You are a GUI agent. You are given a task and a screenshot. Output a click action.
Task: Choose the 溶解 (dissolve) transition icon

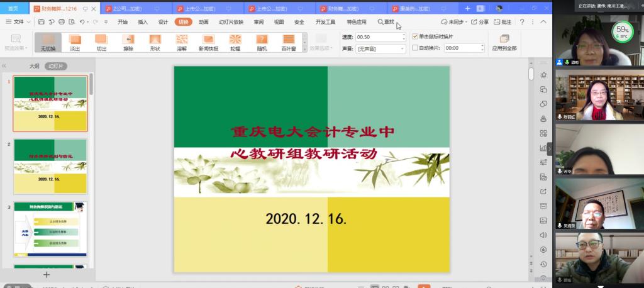(x=182, y=42)
